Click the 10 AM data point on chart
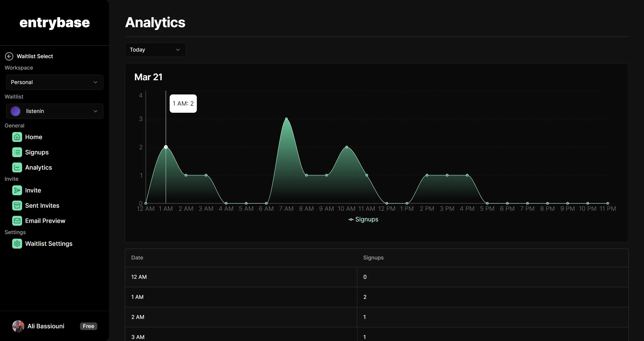 pos(347,147)
